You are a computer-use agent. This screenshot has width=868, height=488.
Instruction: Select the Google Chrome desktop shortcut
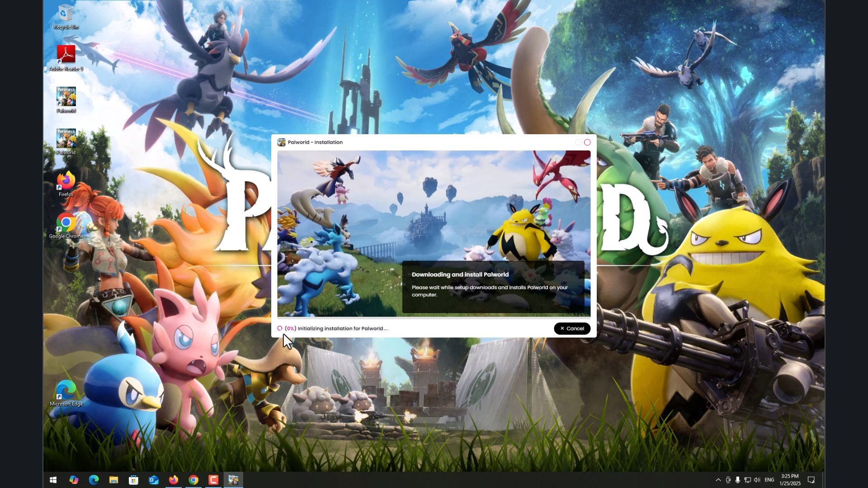(x=66, y=226)
